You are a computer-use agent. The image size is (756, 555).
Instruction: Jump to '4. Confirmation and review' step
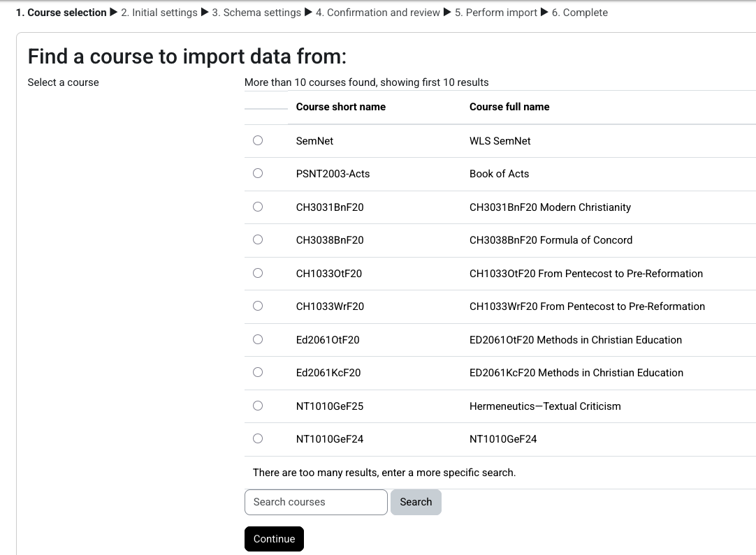378,13
